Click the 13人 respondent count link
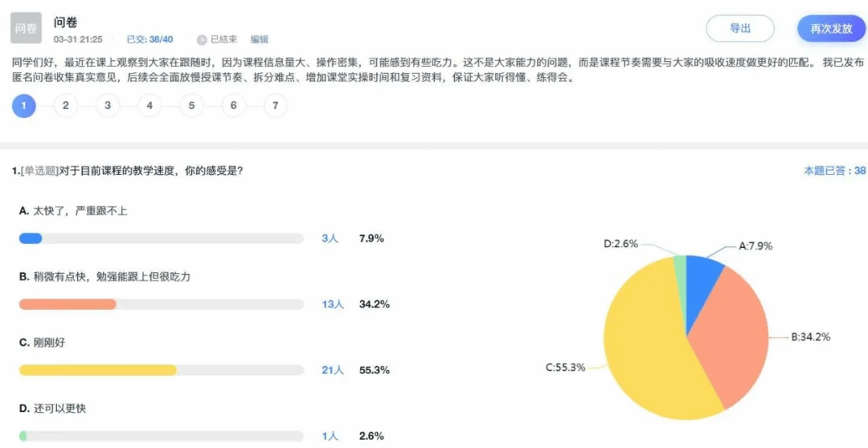868x448 pixels. [x=333, y=304]
